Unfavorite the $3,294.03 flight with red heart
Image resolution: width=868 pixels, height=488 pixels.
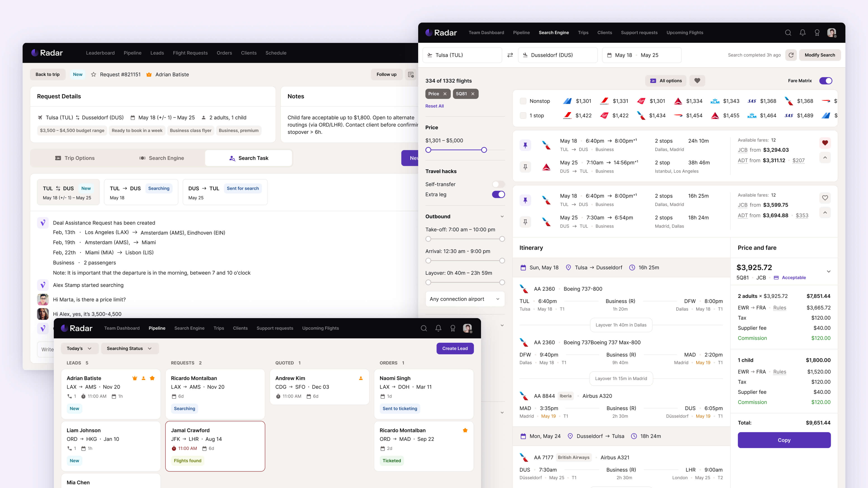[825, 143]
